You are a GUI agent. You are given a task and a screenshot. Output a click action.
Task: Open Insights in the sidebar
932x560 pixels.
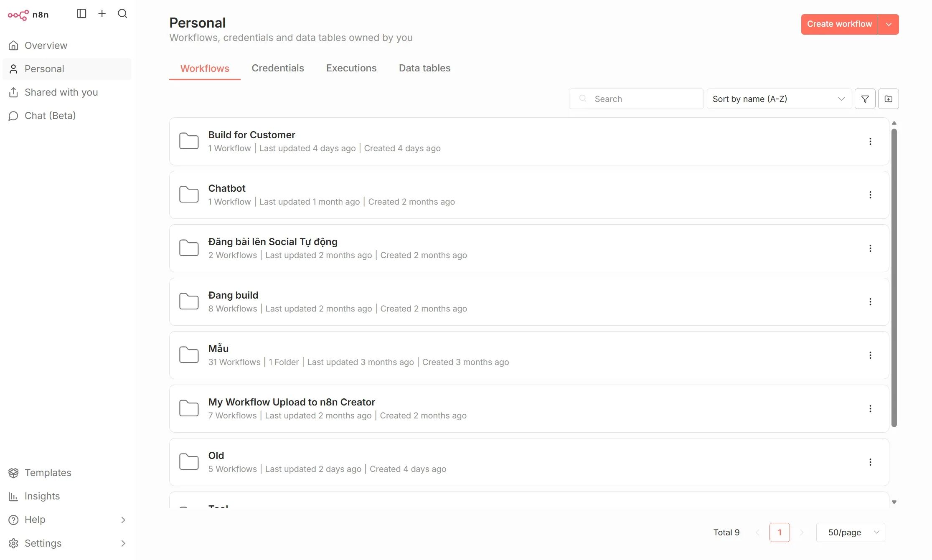(x=42, y=496)
